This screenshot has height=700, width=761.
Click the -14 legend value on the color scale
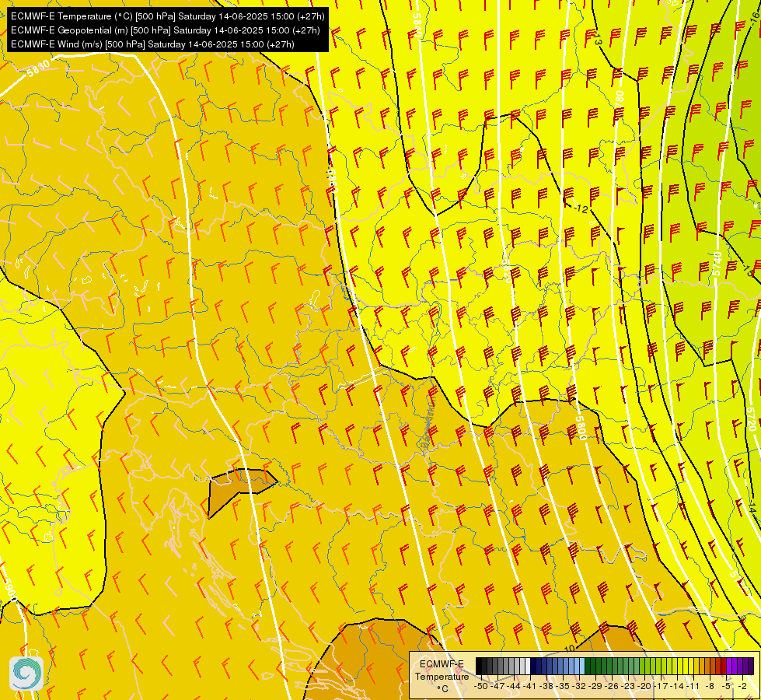[677, 686]
